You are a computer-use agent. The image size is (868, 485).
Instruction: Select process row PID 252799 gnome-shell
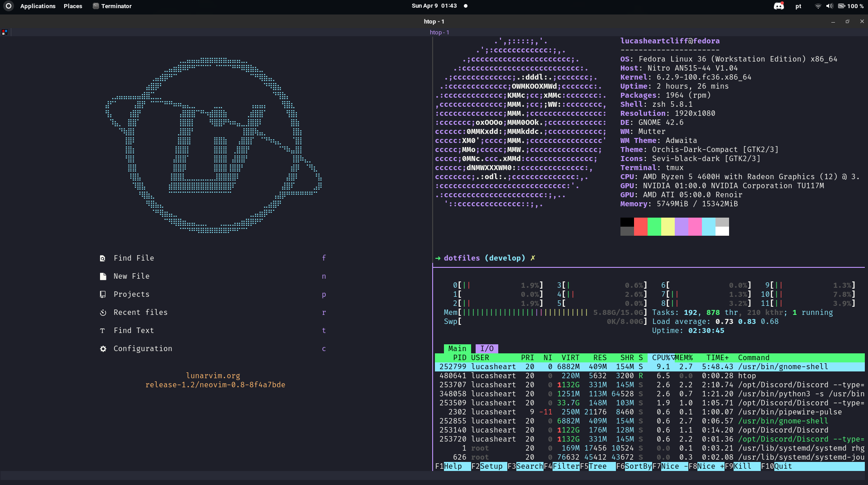(x=650, y=366)
